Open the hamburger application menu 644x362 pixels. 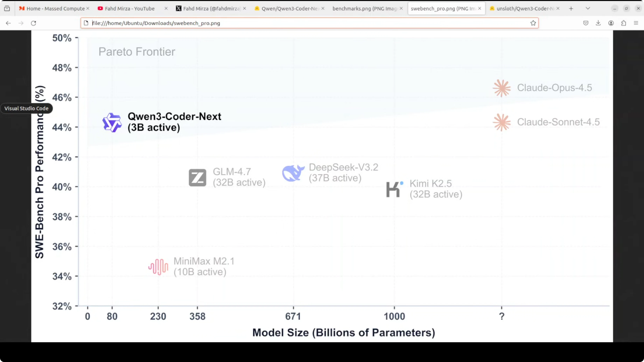coord(636,23)
